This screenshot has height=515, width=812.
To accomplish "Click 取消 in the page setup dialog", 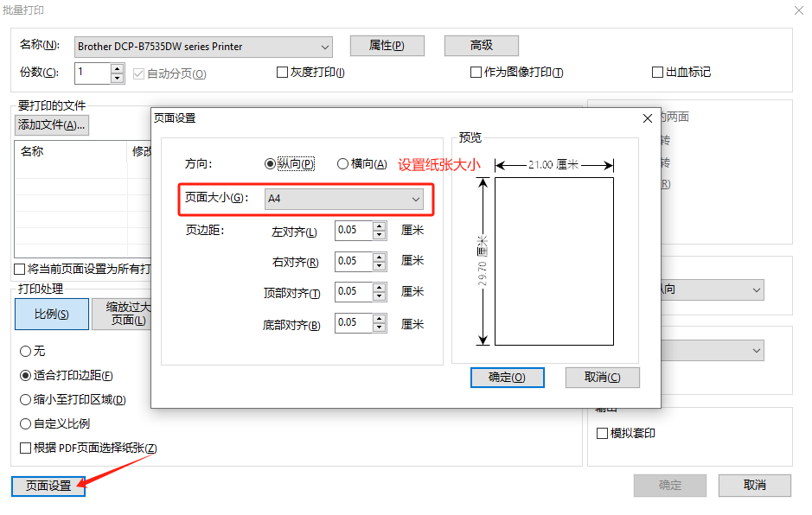I will [x=602, y=378].
